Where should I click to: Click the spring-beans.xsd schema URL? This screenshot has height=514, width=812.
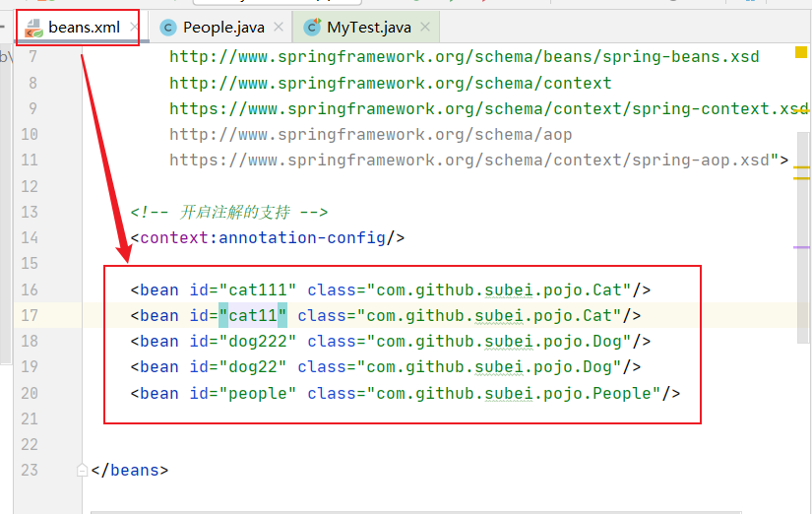pos(464,57)
